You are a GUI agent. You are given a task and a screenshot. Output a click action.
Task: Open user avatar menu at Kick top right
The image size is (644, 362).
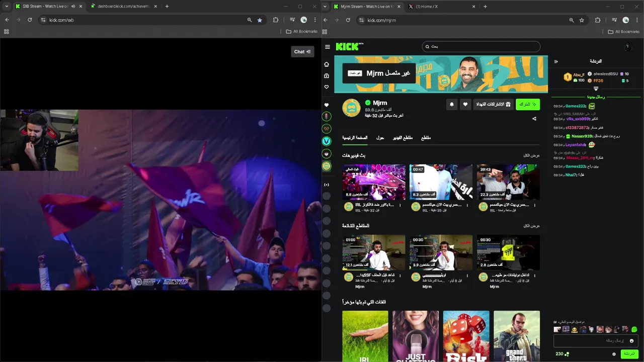[x=627, y=47]
